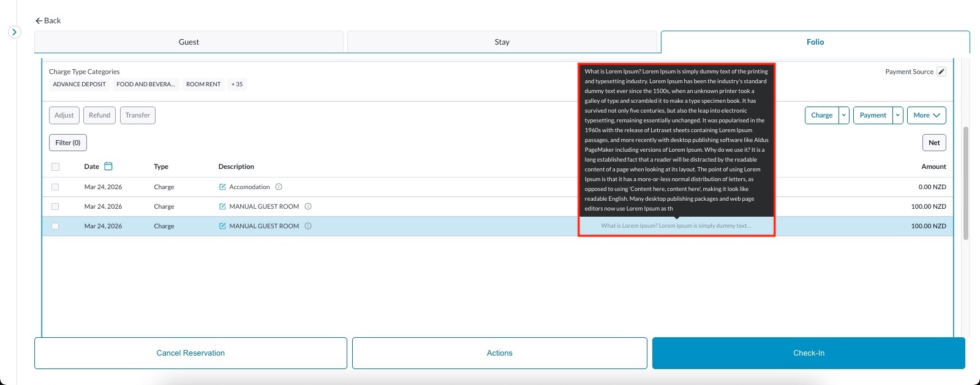Switch to the Guest tab

coord(189,42)
